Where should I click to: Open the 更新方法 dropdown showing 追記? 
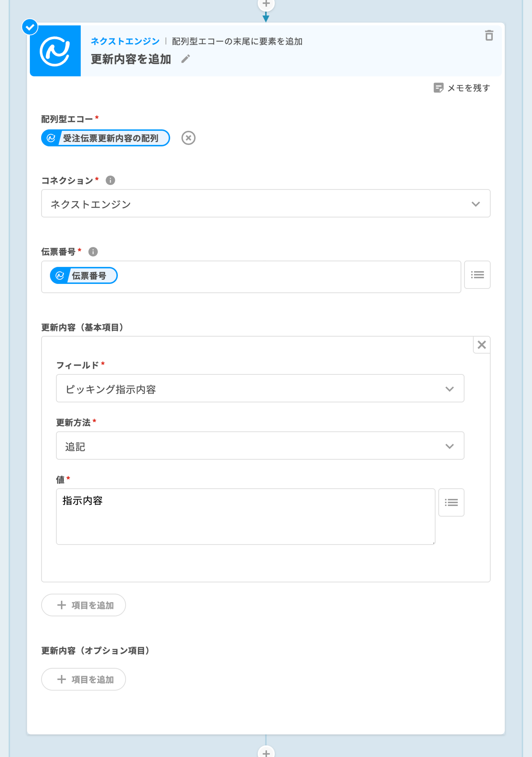tap(260, 446)
